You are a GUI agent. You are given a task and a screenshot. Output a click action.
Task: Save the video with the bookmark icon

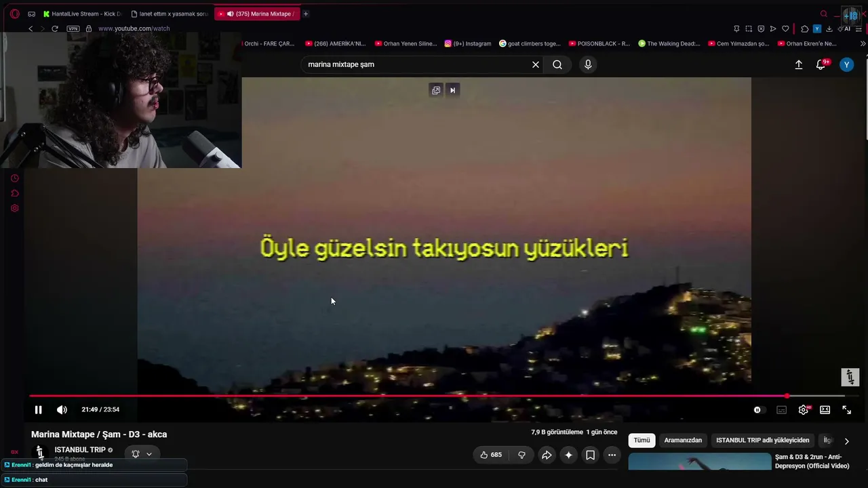(590, 455)
